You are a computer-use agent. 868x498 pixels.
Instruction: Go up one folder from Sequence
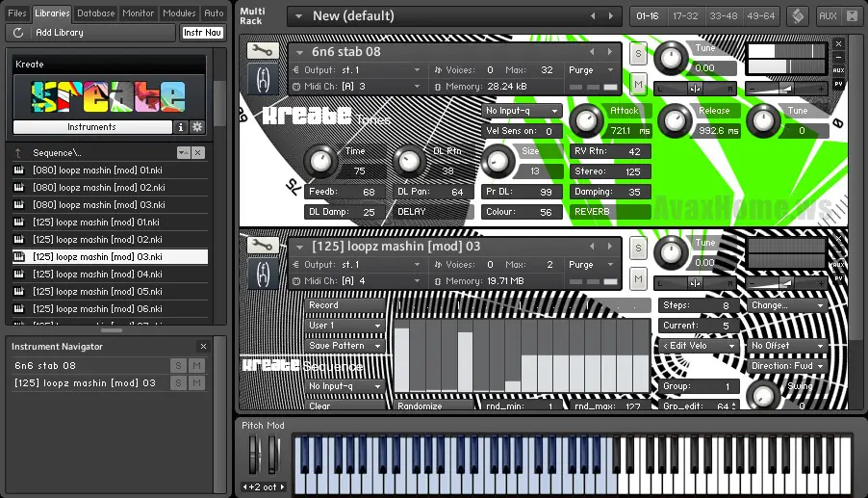coord(18,152)
